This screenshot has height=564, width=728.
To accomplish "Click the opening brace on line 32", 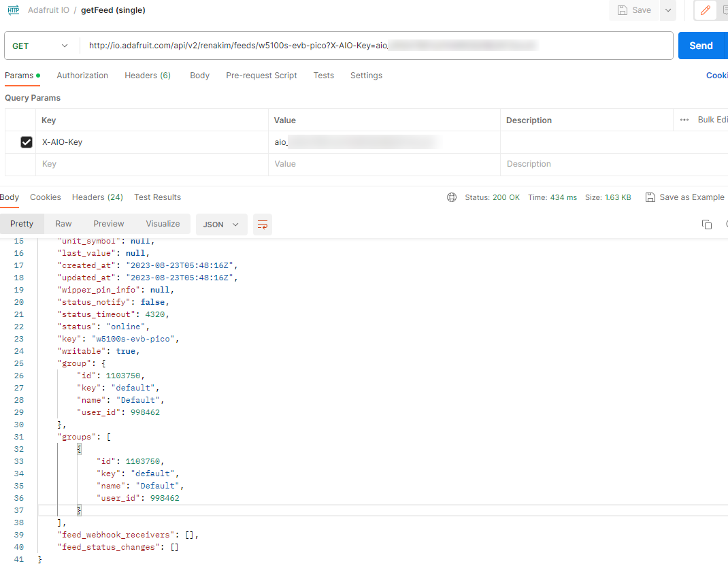I will click(x=79, y=449).
